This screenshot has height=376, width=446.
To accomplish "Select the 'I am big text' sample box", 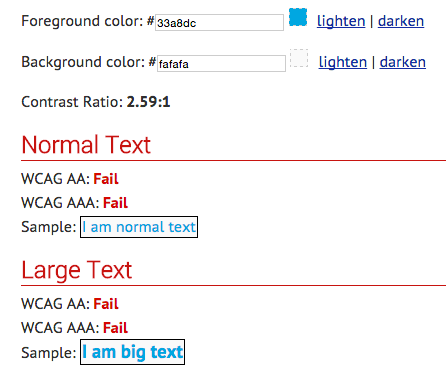I will [132, 352].
